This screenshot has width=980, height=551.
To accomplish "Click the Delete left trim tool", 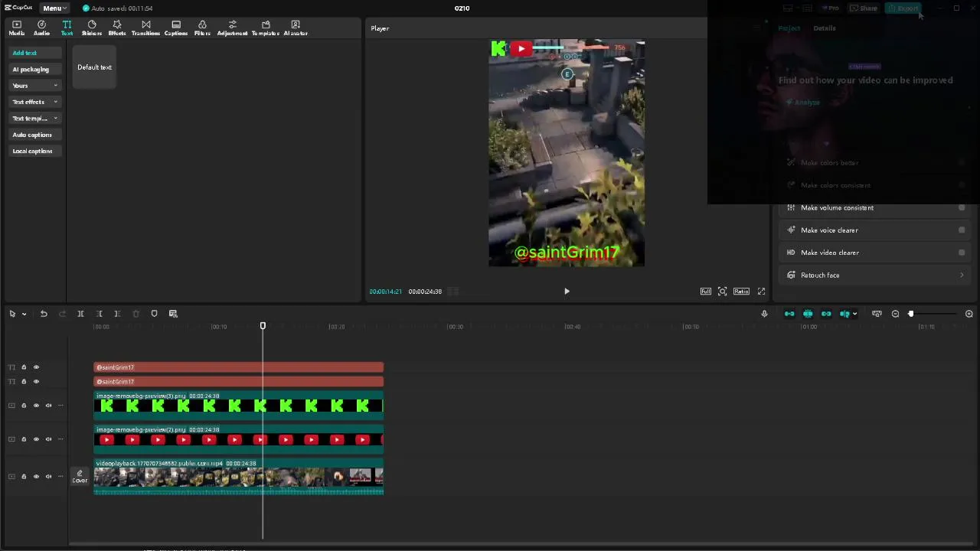I will (99, 314).
